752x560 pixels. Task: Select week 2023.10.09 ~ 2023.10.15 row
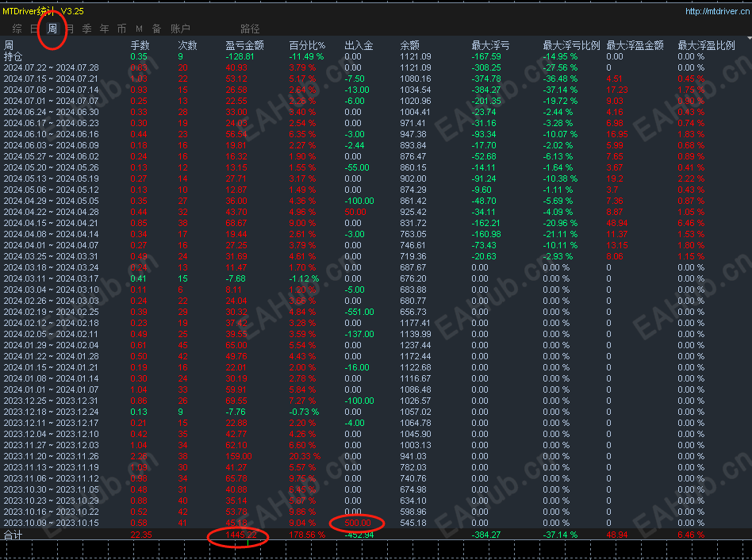[376, 523]
